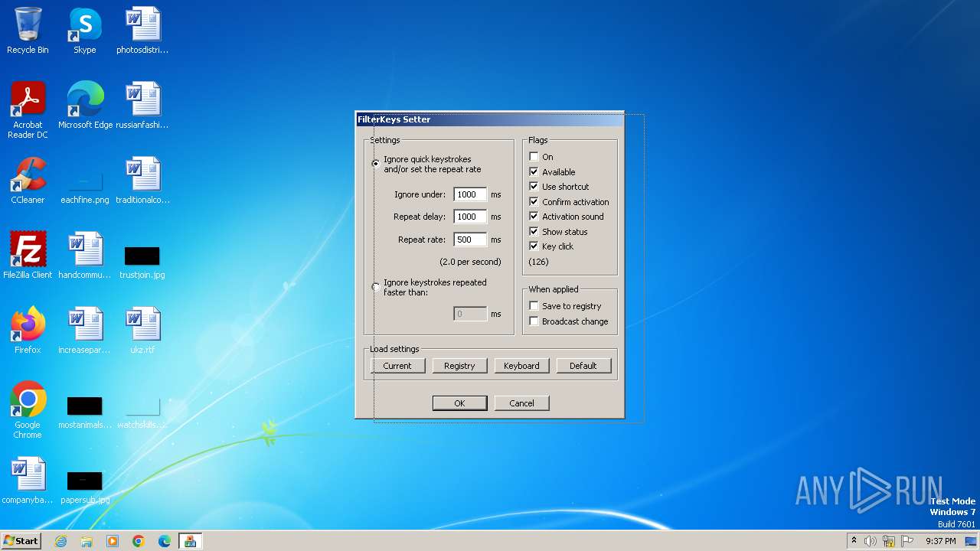Select the handcommu... Word document
Viewport: 980px width, 551px height.
click(x=85, y=256)
